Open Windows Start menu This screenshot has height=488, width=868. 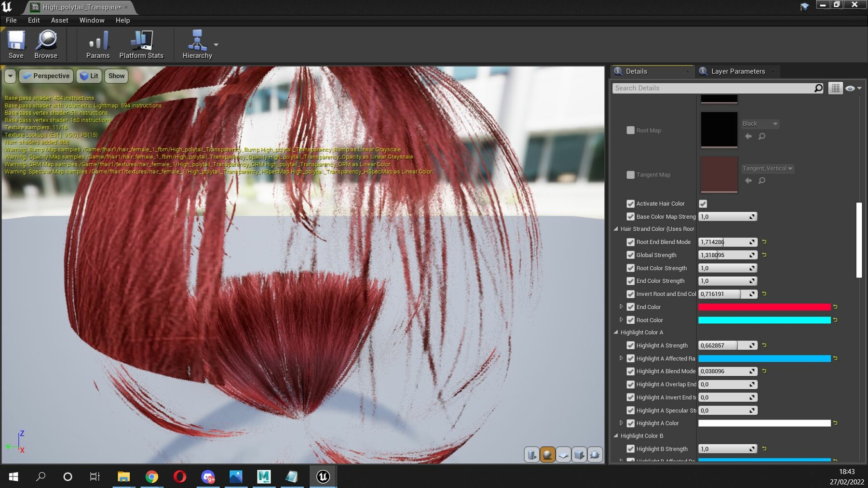point(14,476)
